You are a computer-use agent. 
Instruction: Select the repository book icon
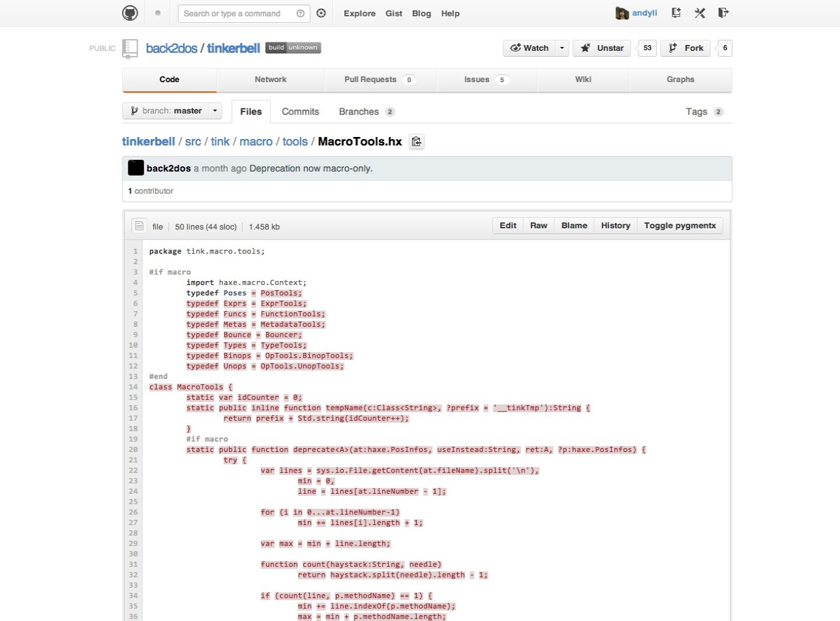pyautogui.click(x=130, y=48)
